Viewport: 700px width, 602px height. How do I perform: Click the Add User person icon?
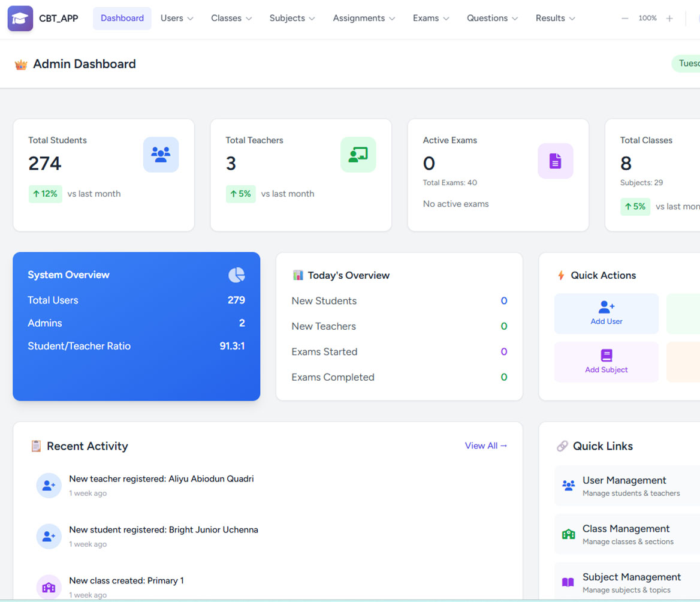coord(606,308)
